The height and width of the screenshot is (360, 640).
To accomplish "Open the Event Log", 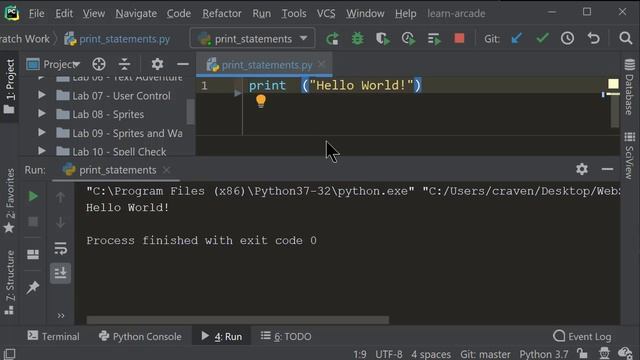I will pos(582,336).
